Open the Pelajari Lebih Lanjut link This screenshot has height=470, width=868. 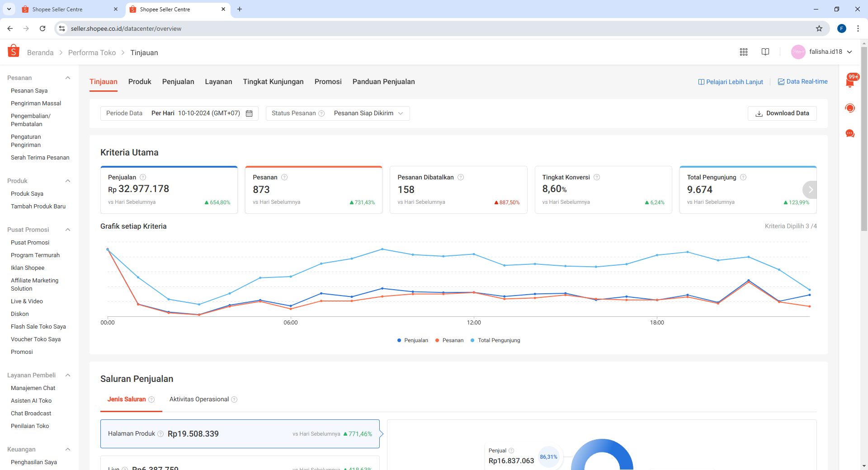731,82
